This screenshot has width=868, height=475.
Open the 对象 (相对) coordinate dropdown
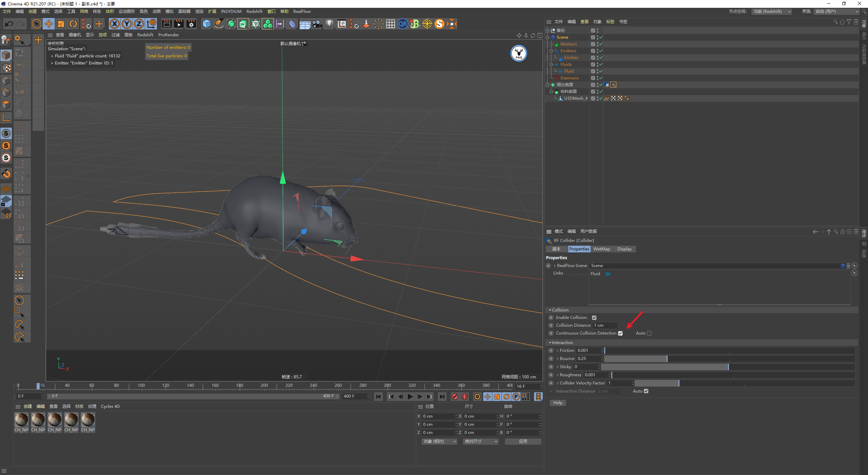[x=439, y=441]
